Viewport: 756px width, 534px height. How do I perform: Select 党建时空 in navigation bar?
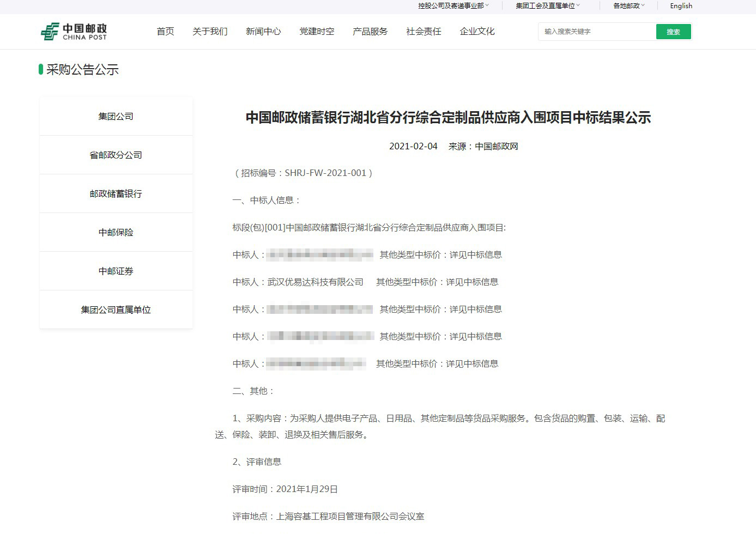[317, 32]
